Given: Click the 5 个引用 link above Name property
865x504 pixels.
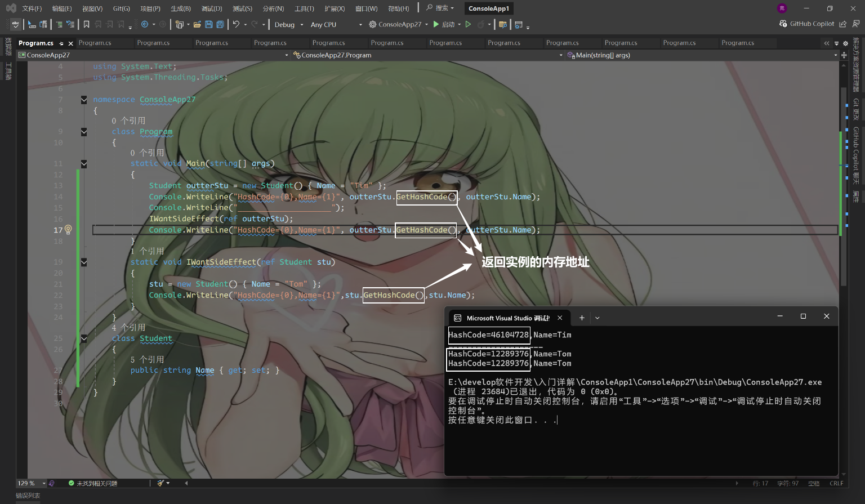Looking at the screenshot, I should click(147, 359).
